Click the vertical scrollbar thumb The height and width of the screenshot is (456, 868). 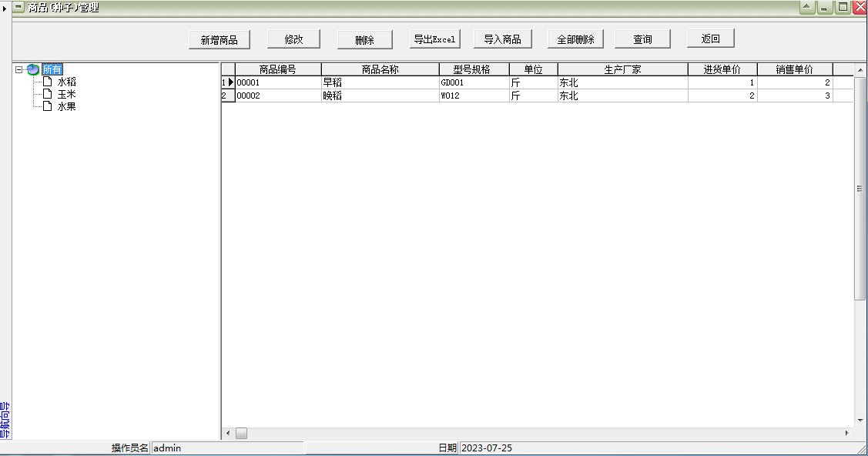coord(860,189)
